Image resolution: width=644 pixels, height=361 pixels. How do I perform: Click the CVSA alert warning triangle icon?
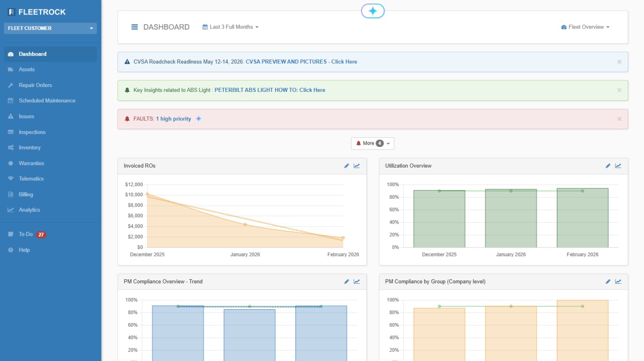coord(127,62)
